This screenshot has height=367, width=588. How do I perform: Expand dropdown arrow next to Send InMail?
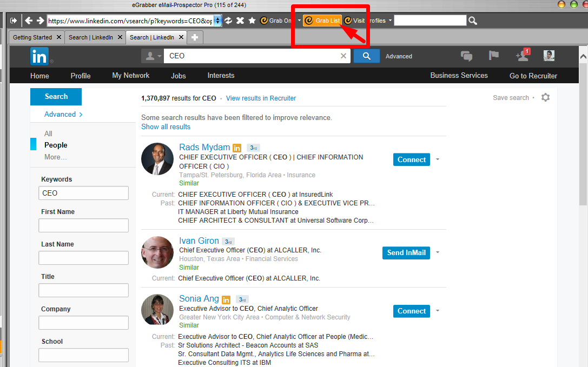point(438,252)
